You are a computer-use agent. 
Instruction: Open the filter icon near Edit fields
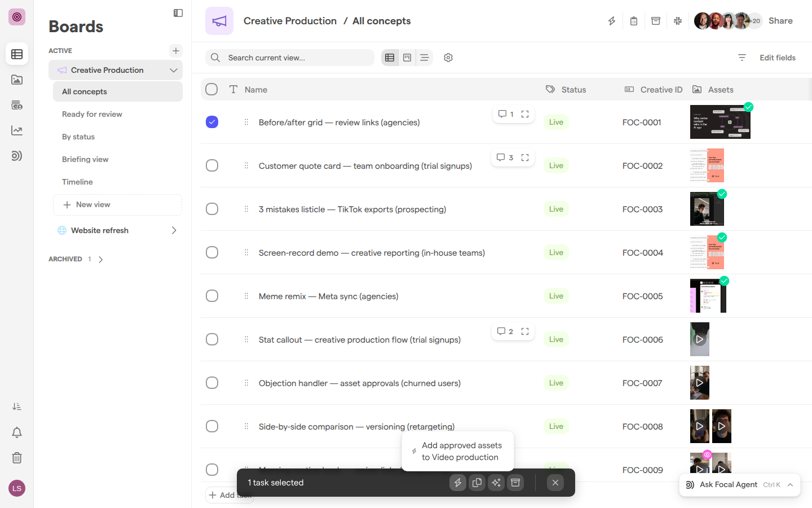pos(742,58)
